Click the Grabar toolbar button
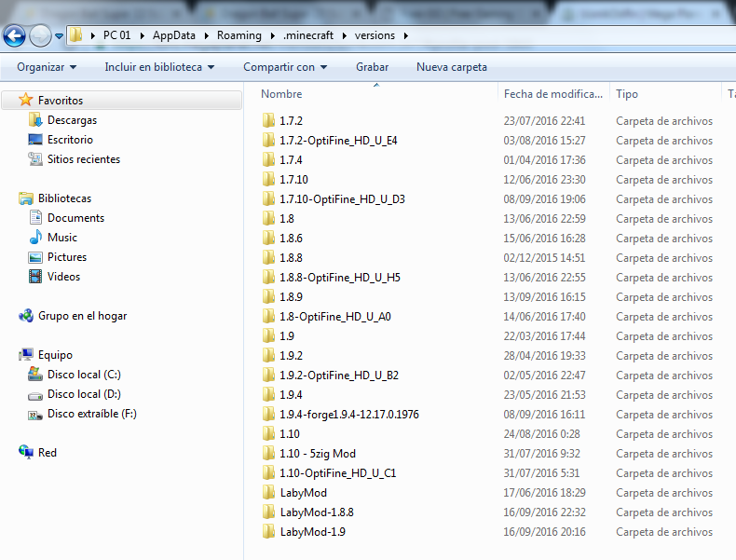 click(x=373, y=67)
